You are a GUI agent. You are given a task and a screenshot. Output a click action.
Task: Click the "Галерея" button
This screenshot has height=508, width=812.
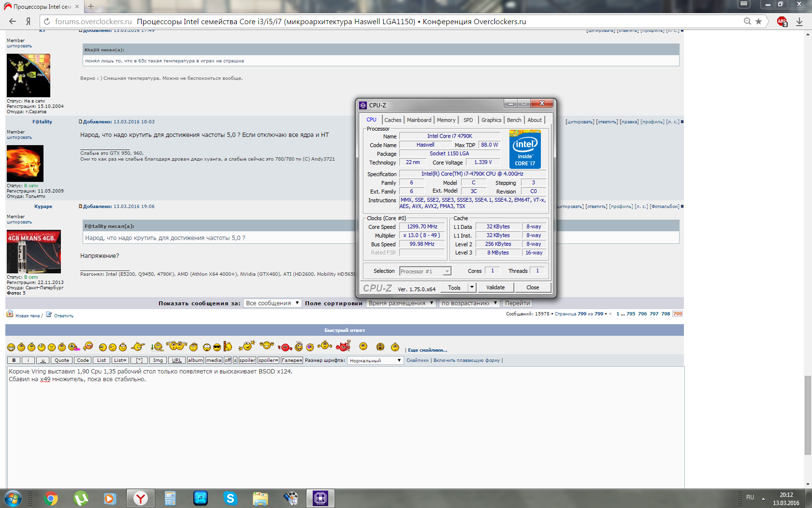(x=292, y=360)
